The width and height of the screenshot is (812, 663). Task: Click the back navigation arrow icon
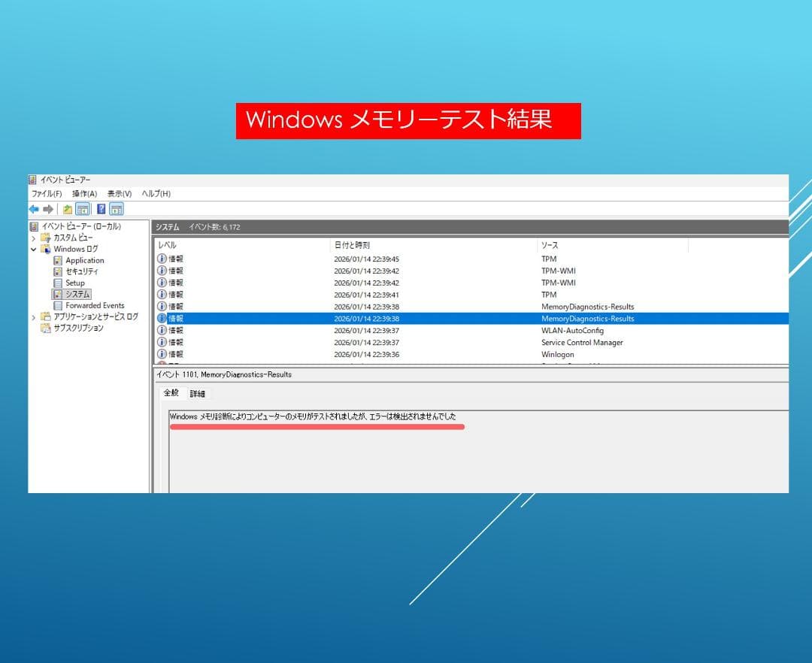tap(35, 208)
